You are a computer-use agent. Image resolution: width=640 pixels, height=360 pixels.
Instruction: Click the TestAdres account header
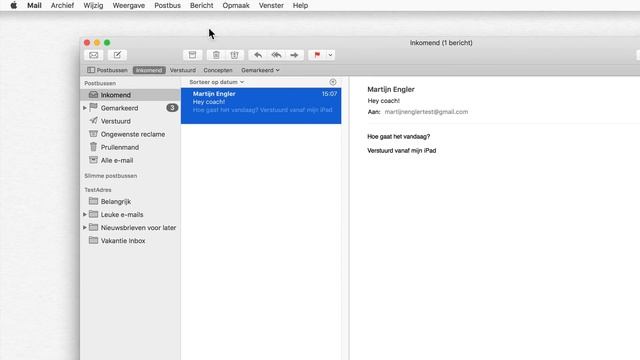[x=98, y=190]
